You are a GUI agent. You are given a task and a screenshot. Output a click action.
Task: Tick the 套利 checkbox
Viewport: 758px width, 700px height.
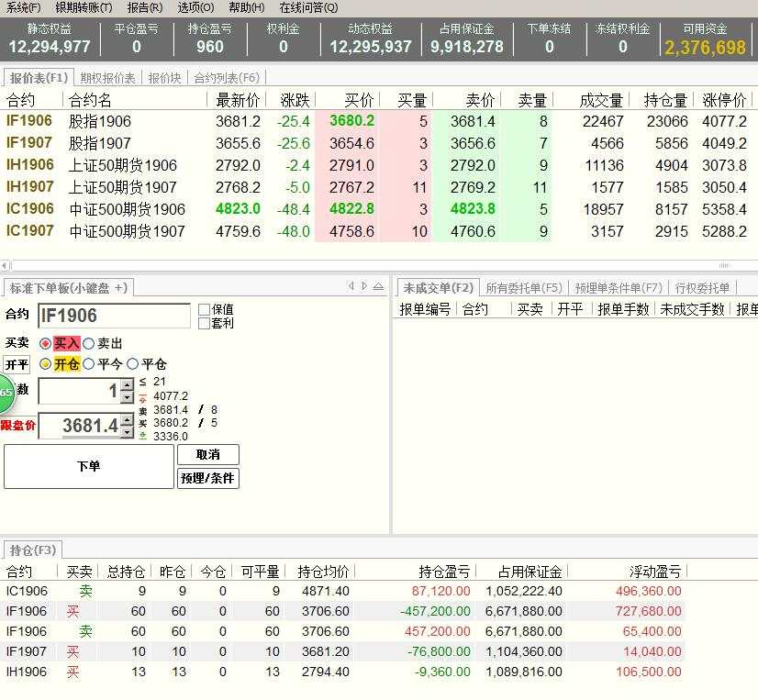pyautogui.click(x=204, y=323)
